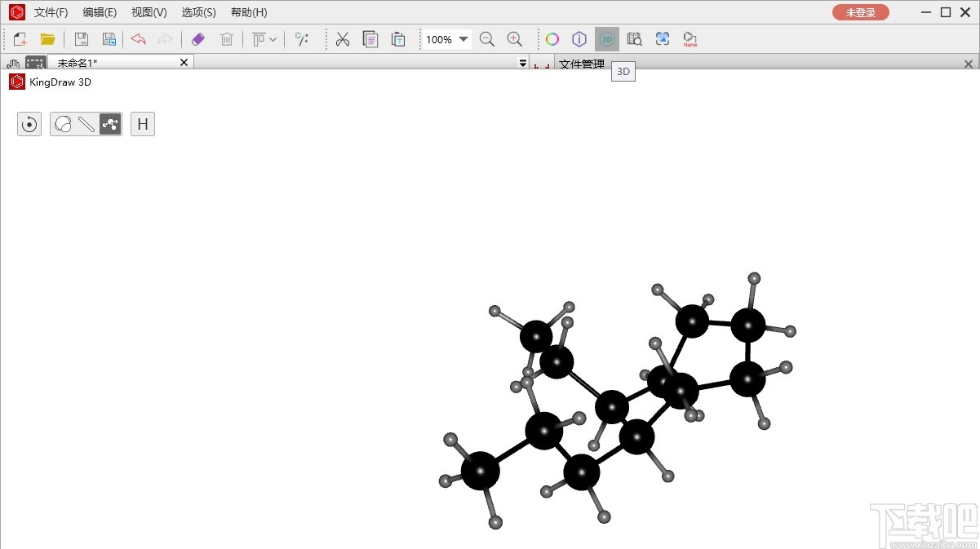Save the document with floppy icon
The image size is (980, 549).
pos(82,39)
